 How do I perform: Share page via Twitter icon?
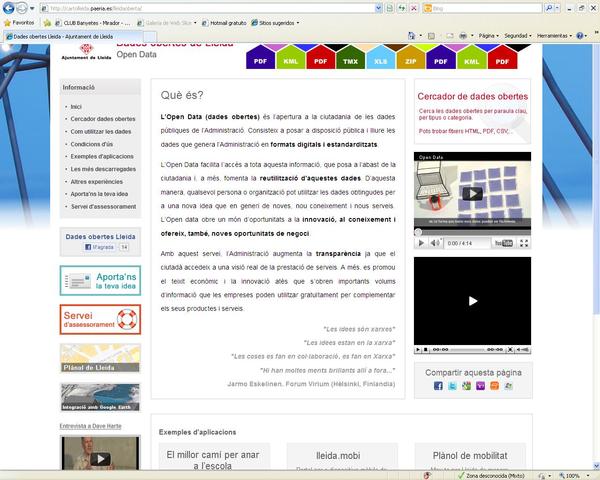(x=452, y=386)
